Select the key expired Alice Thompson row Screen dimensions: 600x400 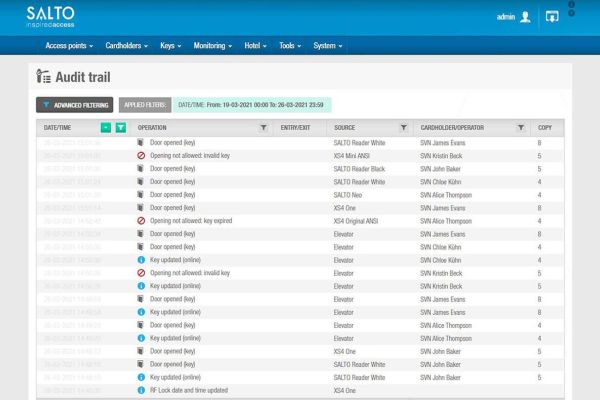point(300,220)
